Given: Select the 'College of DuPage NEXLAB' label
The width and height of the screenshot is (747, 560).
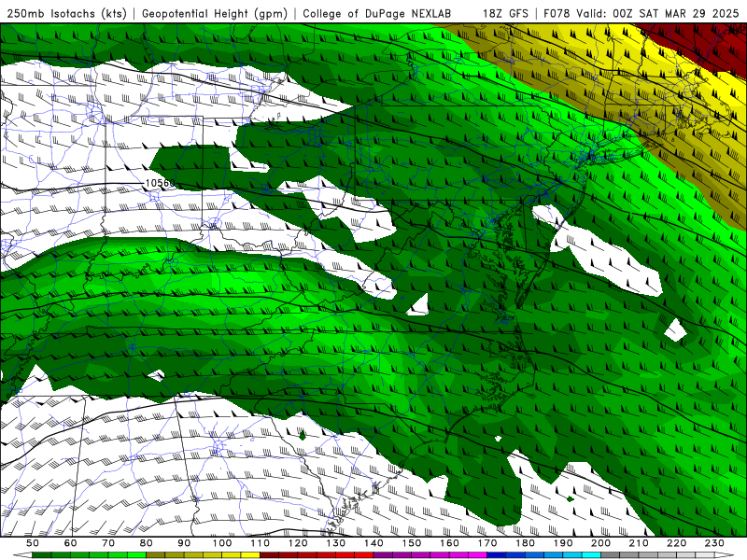Looking at the screenshot, I should pos(377,13).
